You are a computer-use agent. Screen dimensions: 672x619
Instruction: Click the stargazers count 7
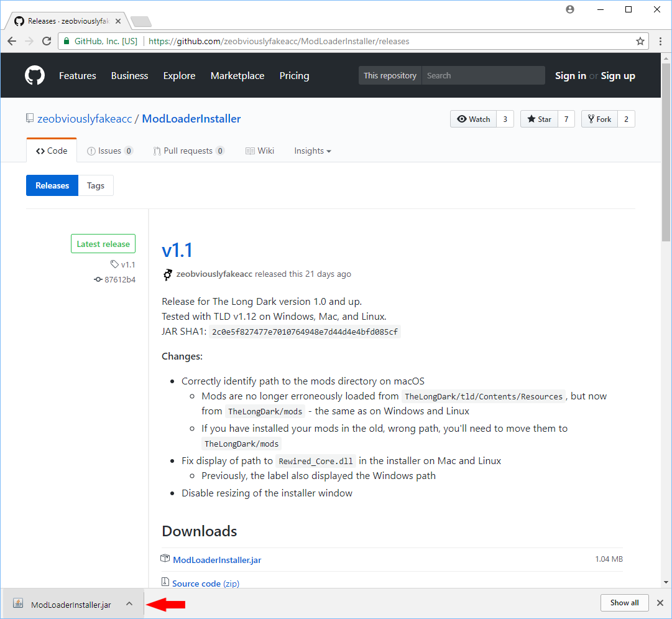566,119
